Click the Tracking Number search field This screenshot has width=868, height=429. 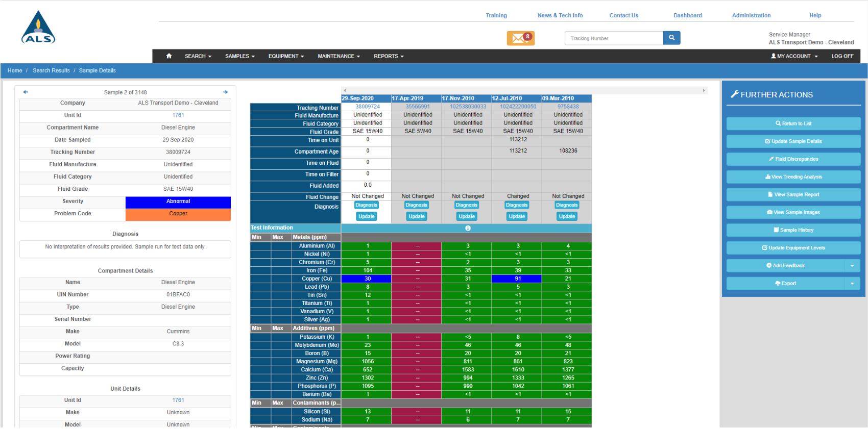click(x=614, y=38)
